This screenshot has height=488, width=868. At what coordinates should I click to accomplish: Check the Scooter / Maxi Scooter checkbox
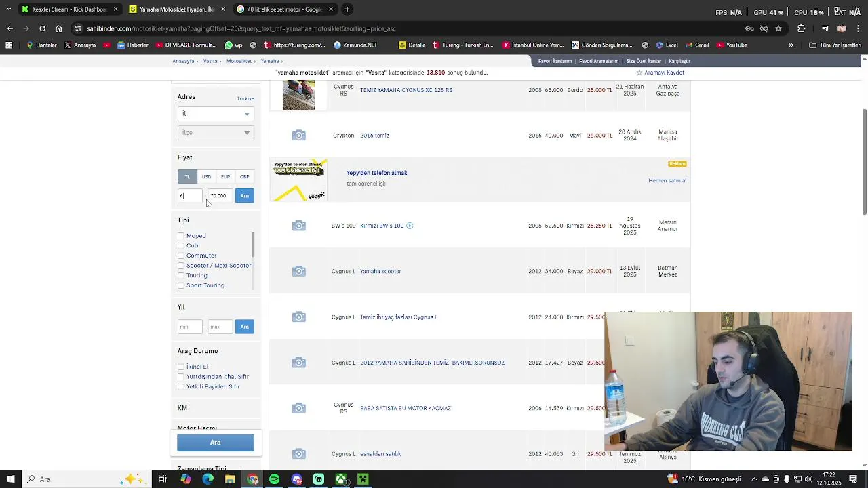coord(181,266)
